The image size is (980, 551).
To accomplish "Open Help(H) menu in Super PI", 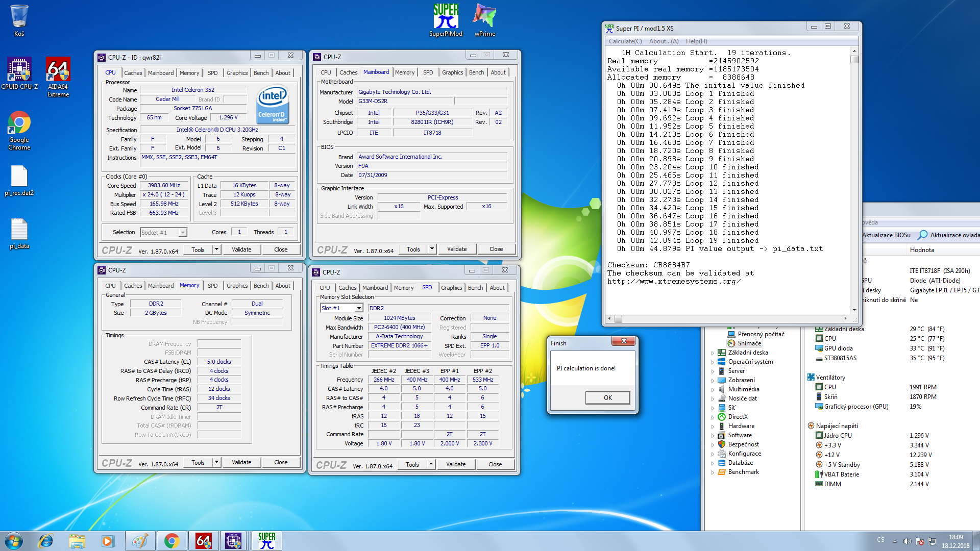I will (x=696, y=41).
